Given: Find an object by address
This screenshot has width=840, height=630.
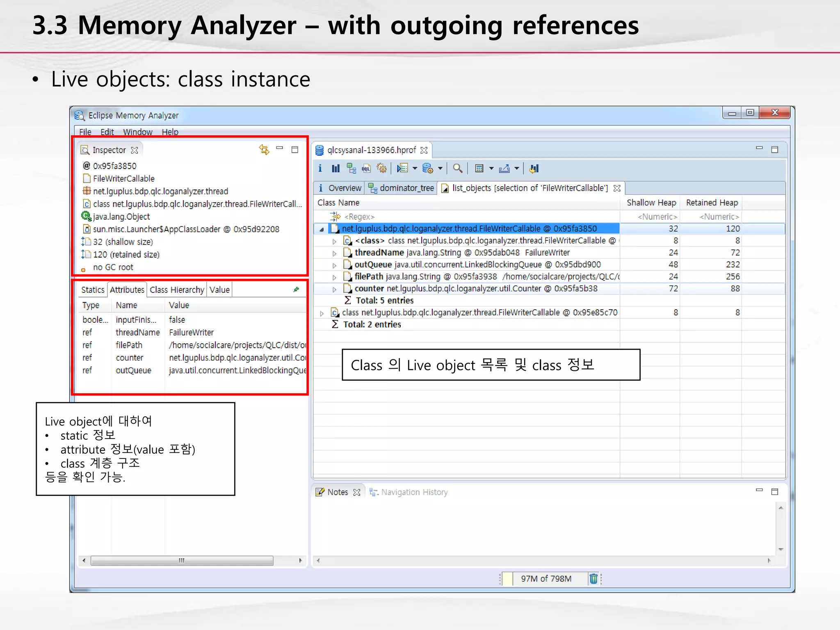Looking at the screenshot, I should [x=458, y=169].
